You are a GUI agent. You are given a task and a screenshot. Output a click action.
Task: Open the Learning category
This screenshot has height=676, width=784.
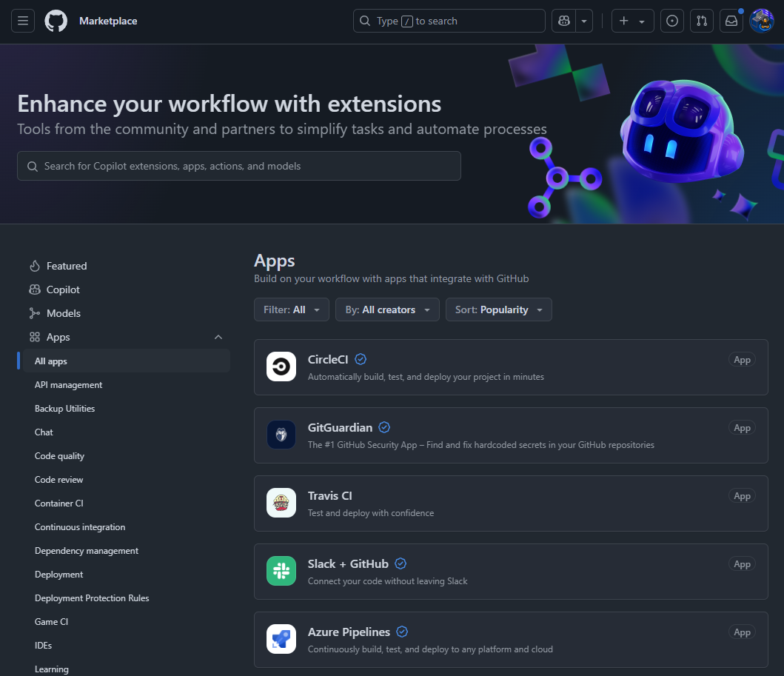click(x=52, y=669)
